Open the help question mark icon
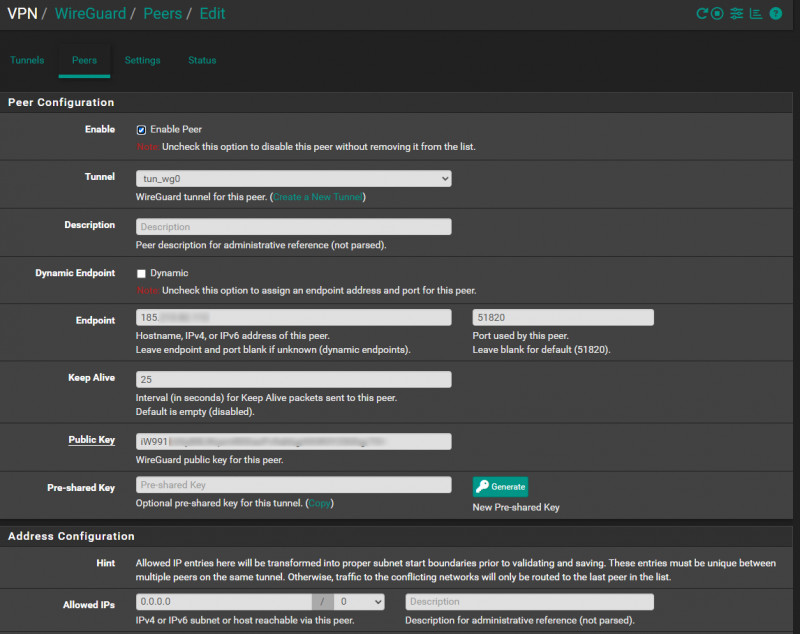The height and width of the screenshot is (634, 800). [x=775, y=14]
